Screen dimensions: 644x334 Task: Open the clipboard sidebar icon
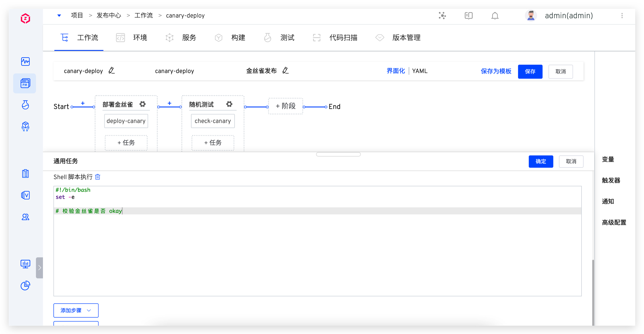[x=25, y=174]
